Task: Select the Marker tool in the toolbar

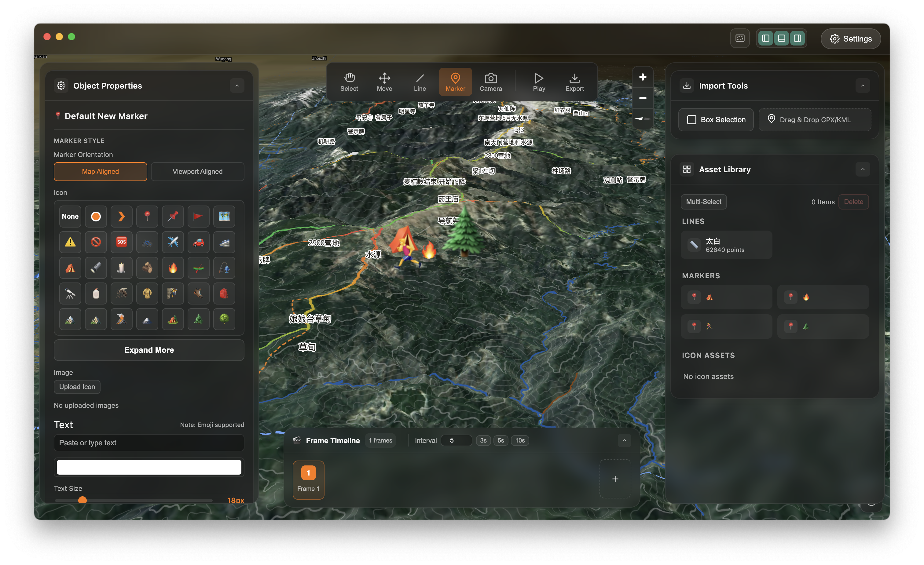Action: [455, 81]
